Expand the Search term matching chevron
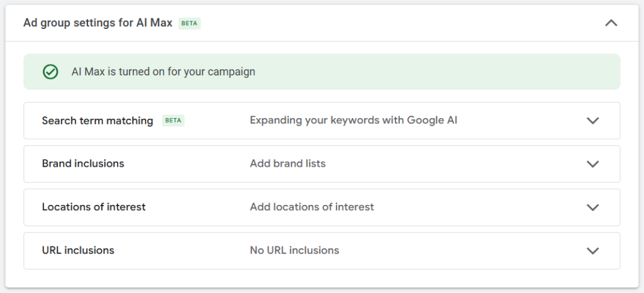This screenshot has width=644, height=293. coord(592,121)
